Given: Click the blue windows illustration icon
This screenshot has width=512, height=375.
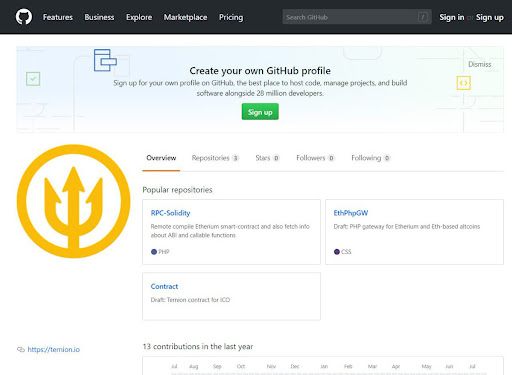Looking at the screenshot, I should pyautogui.click(x=105, y=60).
